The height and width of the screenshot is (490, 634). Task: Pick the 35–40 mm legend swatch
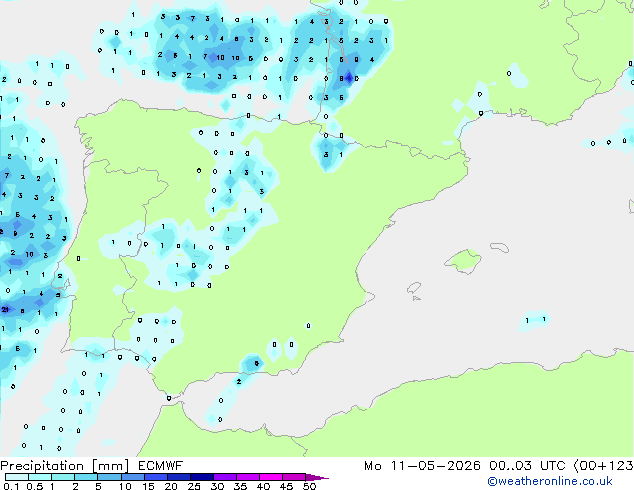(247, 477)
